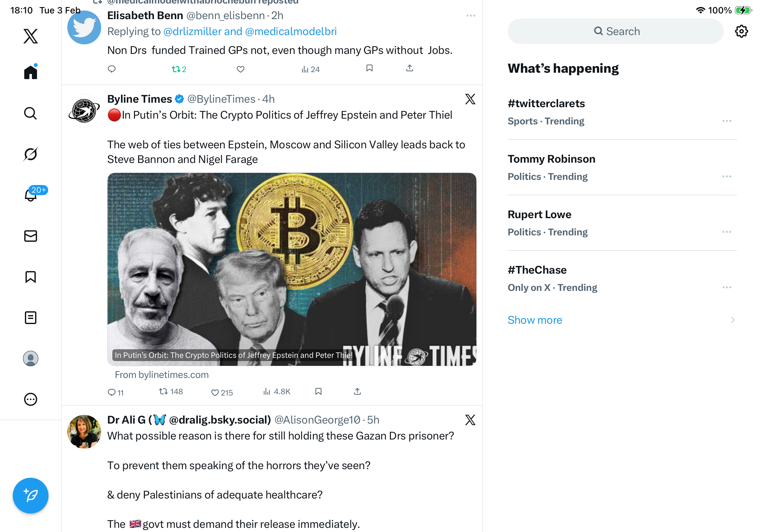Image resolution: width=762 pixels, height=532 pixels.
Task: Open search settings gear icon
Action: 741,32
